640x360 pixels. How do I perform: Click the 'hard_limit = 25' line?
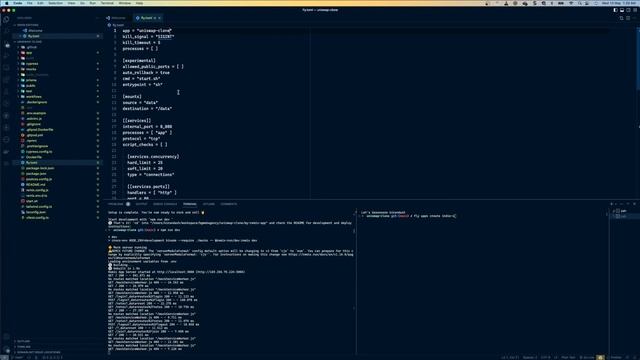(145, 162)
